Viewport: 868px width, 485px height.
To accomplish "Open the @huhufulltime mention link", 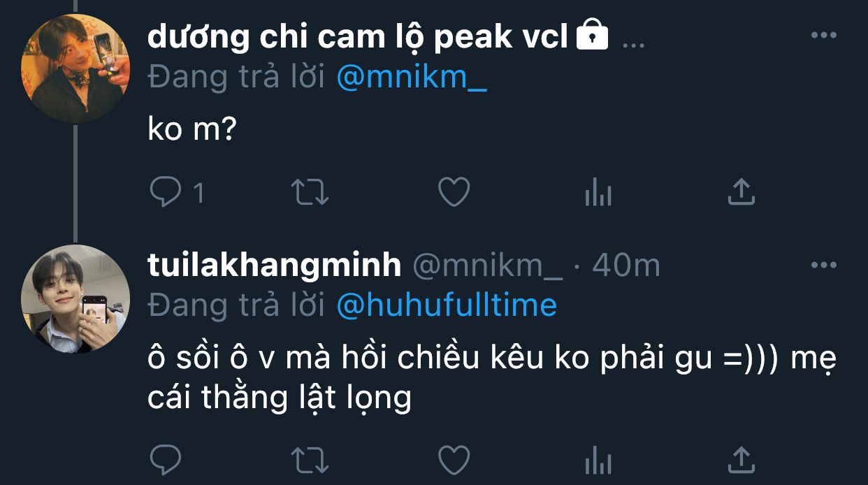I will pos(447,305).
